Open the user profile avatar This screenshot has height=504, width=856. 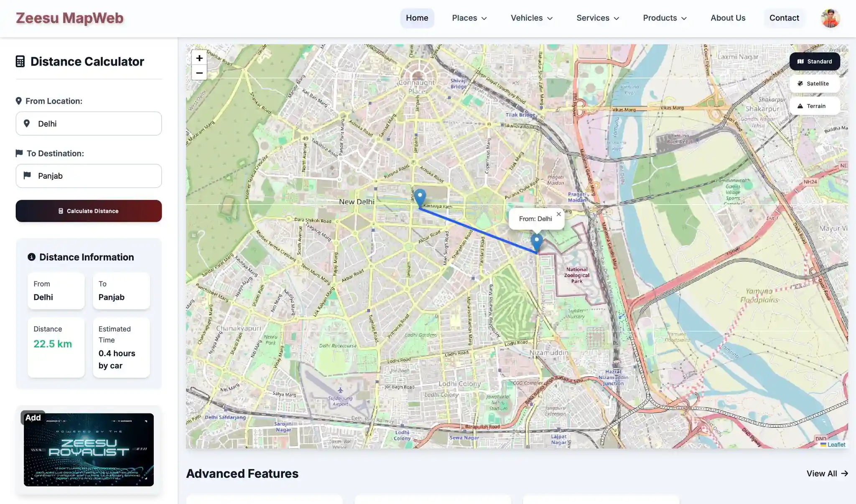tap(830, 18)
